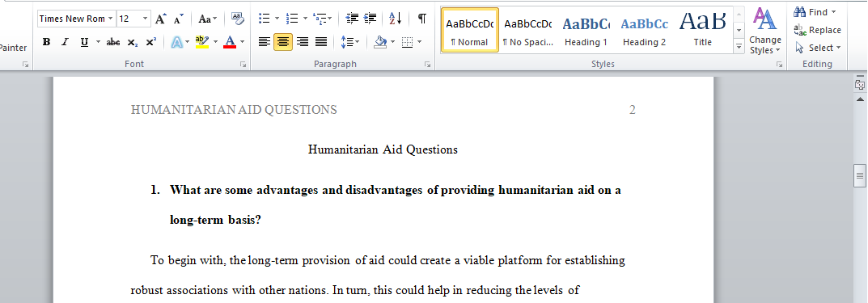This screenshot has width=868, height=303.
Task: Align text left
Action: (265, 41)
